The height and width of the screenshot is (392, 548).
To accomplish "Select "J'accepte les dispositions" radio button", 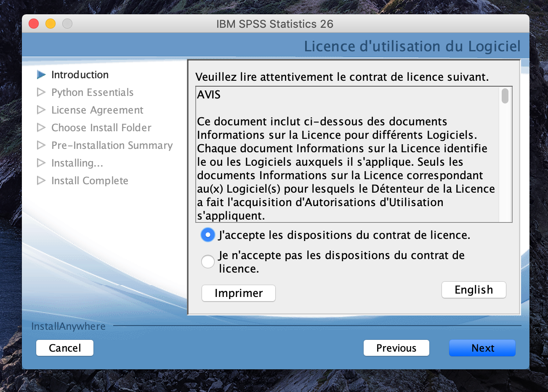I will [208, 235].
